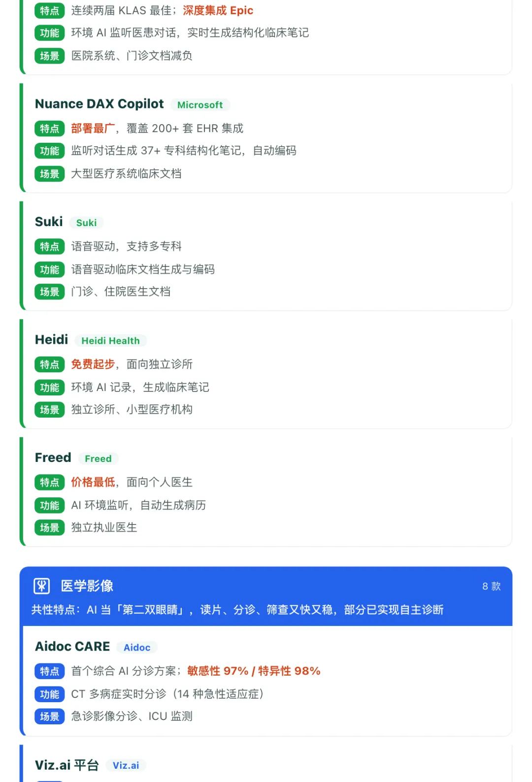
Task: Select the highlighted text 深度集成 Epic
Action: point(218,10)
